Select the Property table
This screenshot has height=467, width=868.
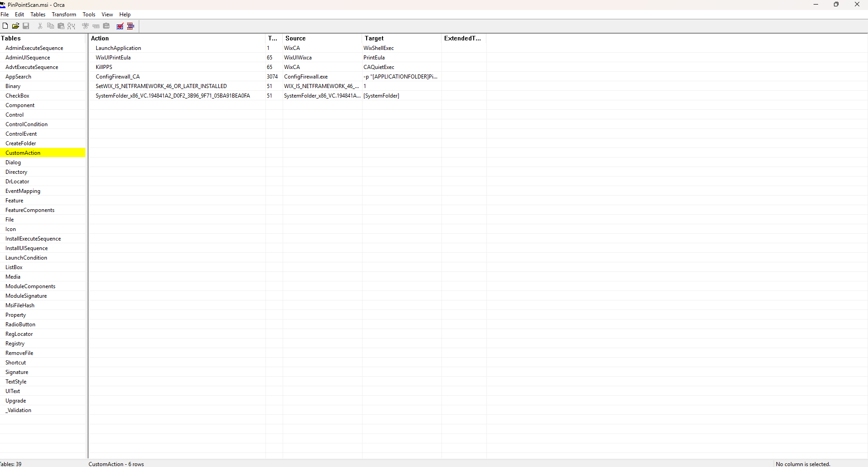coord(16,315)
